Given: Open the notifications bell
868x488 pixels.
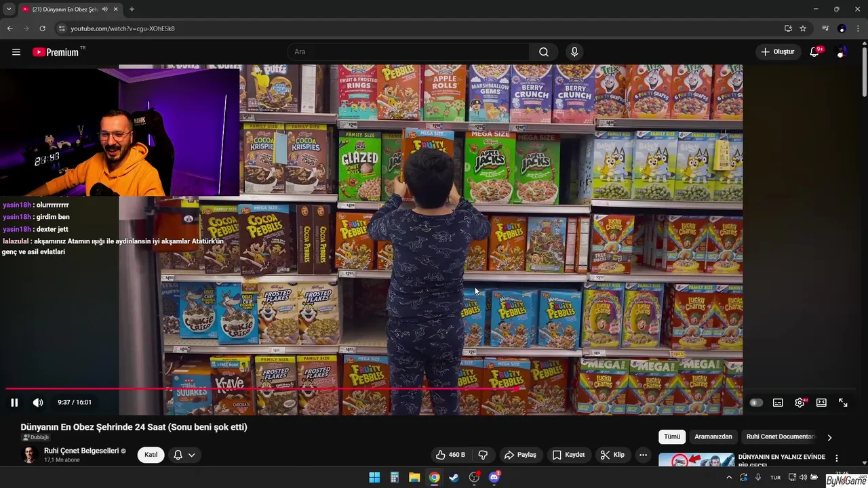Looking at the screenshot, I should (814, 52).
